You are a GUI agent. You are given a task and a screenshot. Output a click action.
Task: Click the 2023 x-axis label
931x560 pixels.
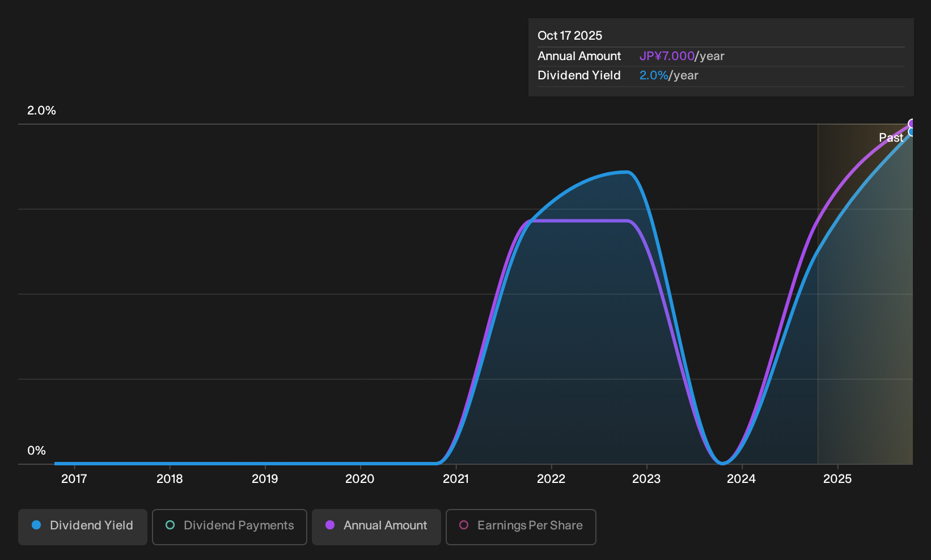[646, 479]
